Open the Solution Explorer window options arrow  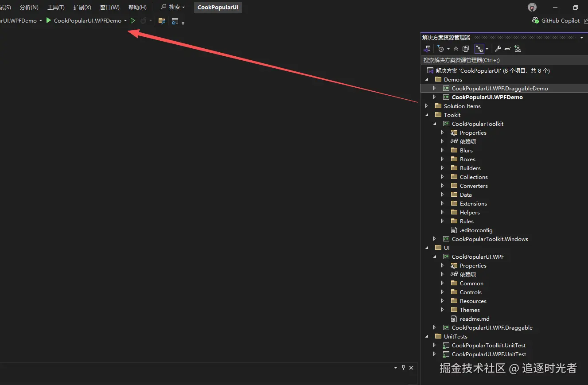tap(582, 38)
